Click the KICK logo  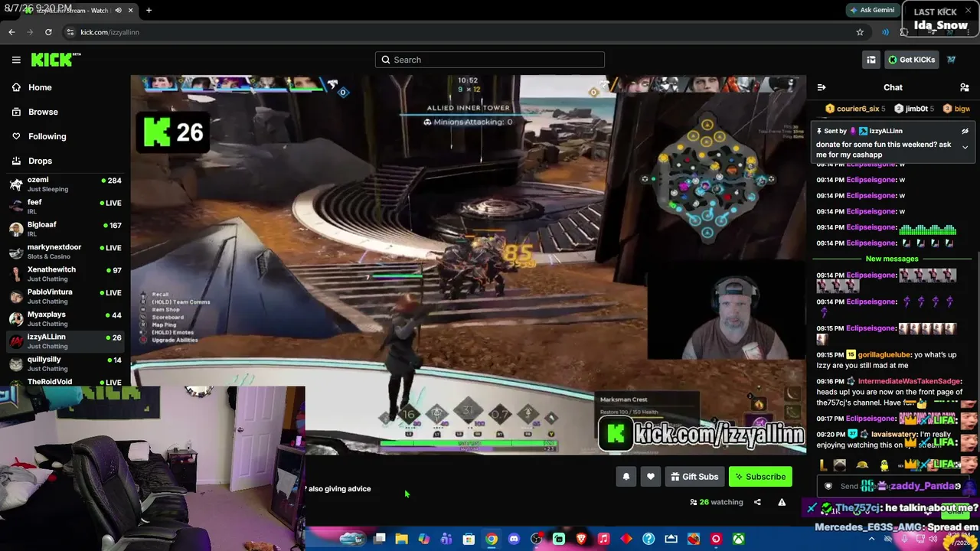pos(55,60)
